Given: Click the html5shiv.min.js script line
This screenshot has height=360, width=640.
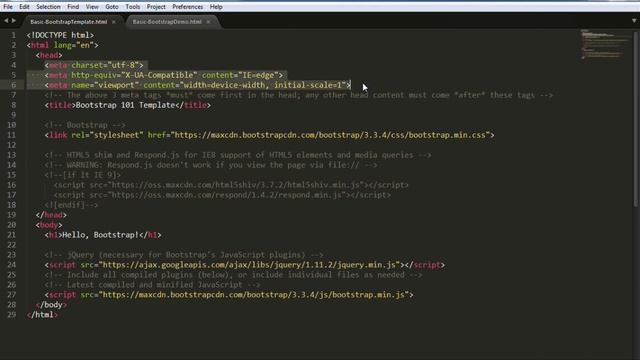Looking at the screenshot, I should tap(231, 185).
